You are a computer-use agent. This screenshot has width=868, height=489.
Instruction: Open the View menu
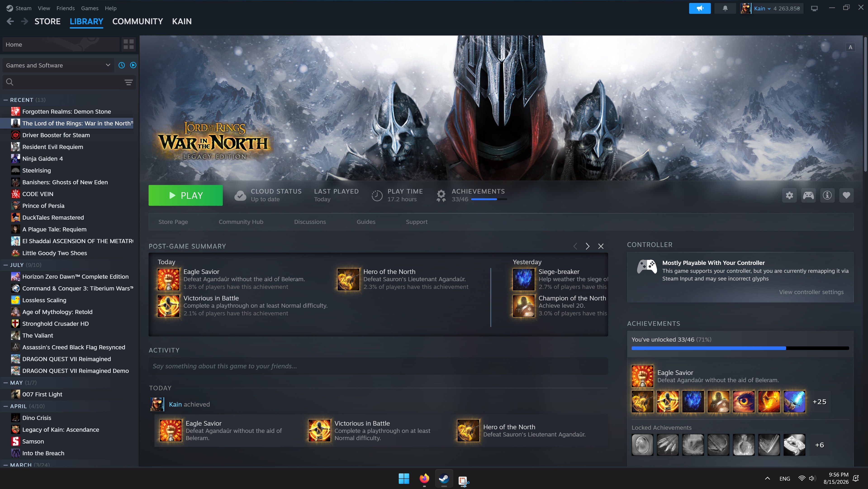[44, 8]
